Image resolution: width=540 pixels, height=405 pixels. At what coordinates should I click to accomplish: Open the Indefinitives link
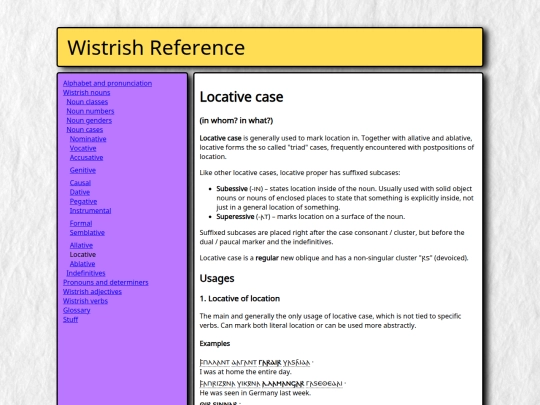pos(86,273)
